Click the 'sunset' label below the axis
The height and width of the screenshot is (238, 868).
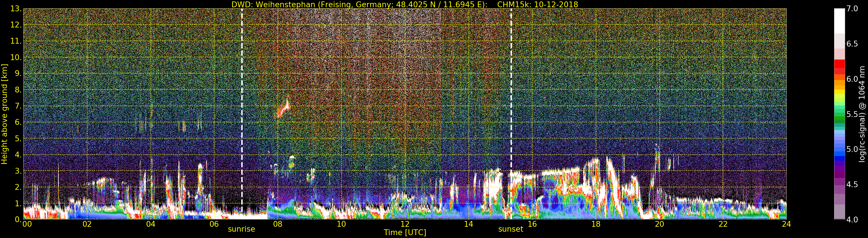coord(511,229)
